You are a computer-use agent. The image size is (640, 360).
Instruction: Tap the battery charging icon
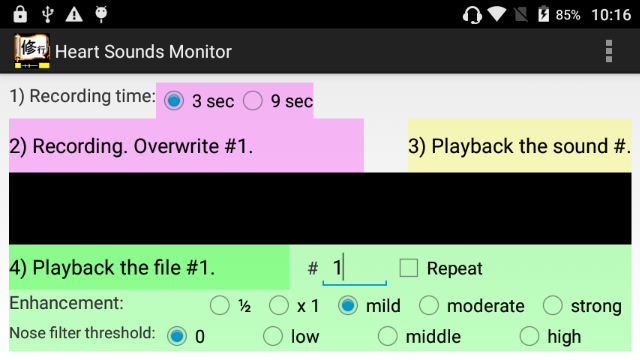[543, 14]
